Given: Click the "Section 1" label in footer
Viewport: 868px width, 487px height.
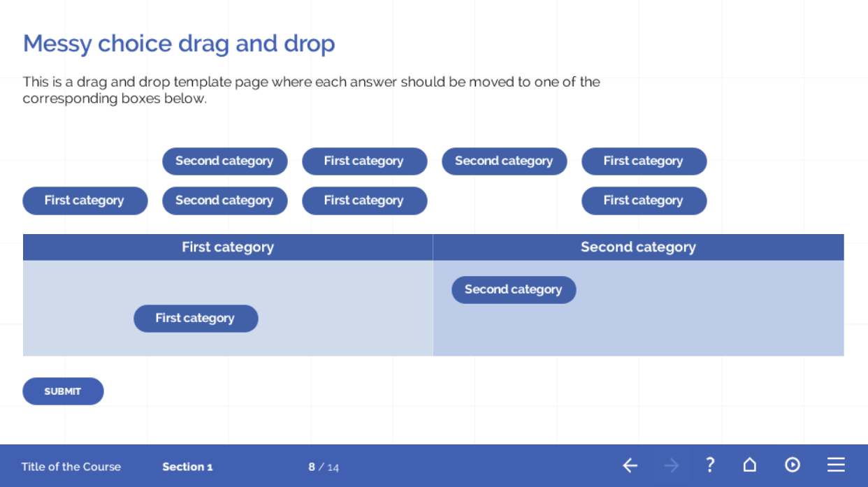Looking at the screenshot, I should [x=187, y=467].
